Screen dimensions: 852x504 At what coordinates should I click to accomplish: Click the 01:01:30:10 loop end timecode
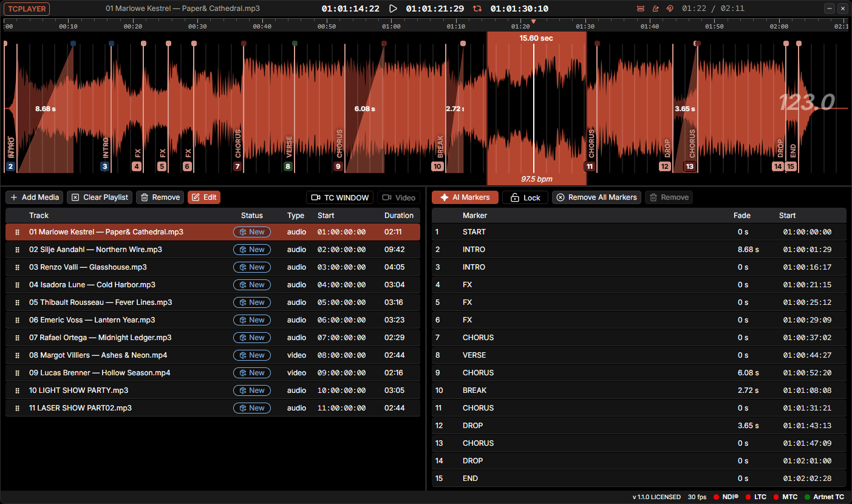tap(519, 9)
